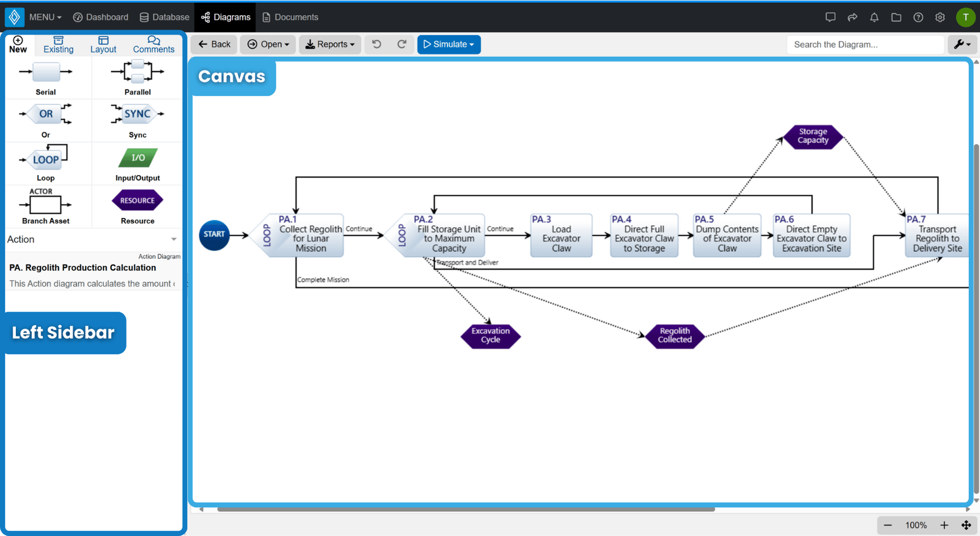The height and width of the screenshot is (536, 980).
Task: Click the share arrow icon
Action: tap(852, 17)
